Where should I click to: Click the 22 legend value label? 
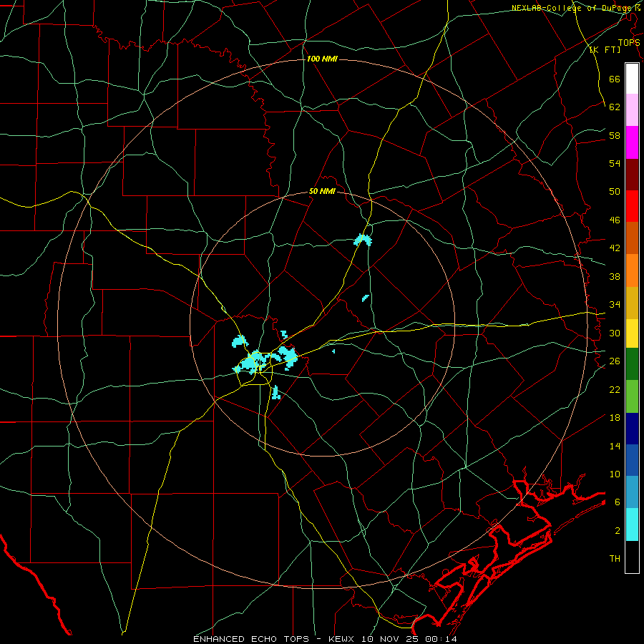(x=615, y=389)
